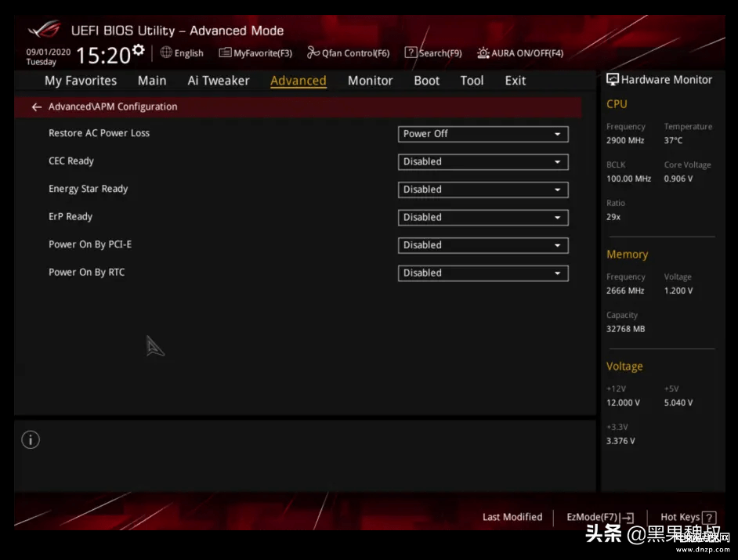
Task: Click the 09/01/2020 date
Action: 48,52
